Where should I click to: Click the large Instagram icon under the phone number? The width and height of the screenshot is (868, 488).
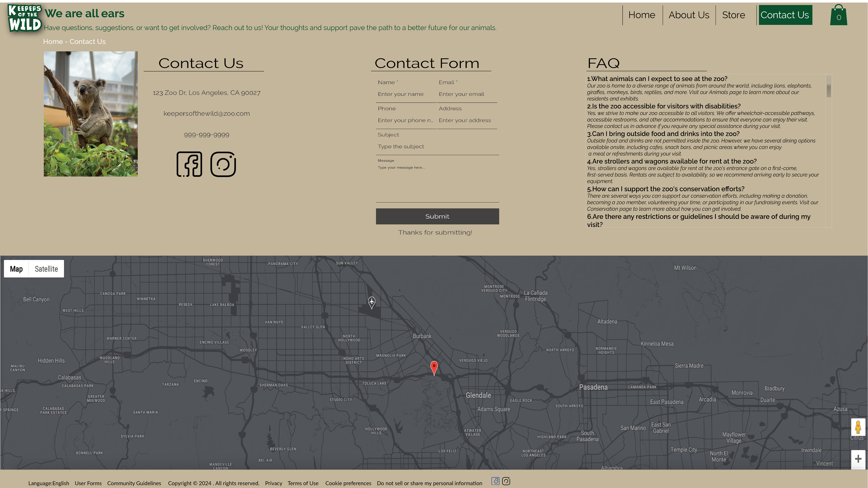[223, 164]
